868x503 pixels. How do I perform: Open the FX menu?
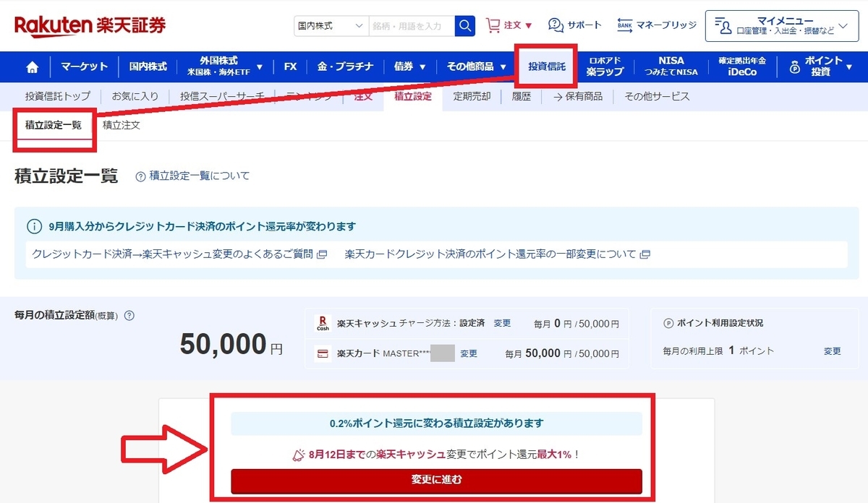(290, 66)
